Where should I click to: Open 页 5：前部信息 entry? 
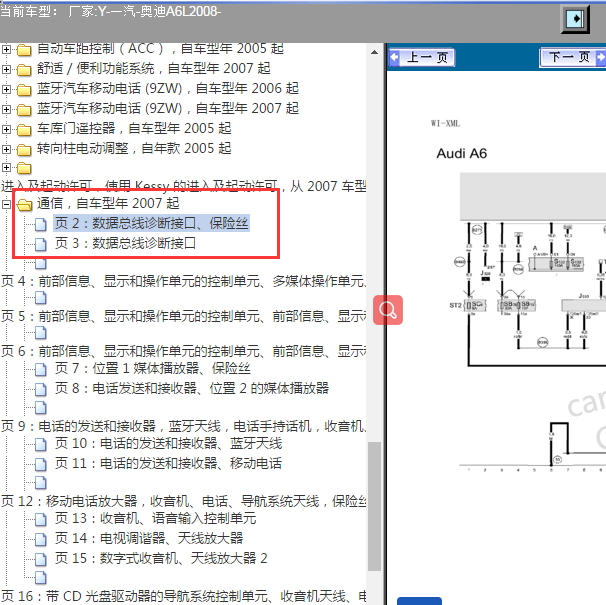coord(183,316)
